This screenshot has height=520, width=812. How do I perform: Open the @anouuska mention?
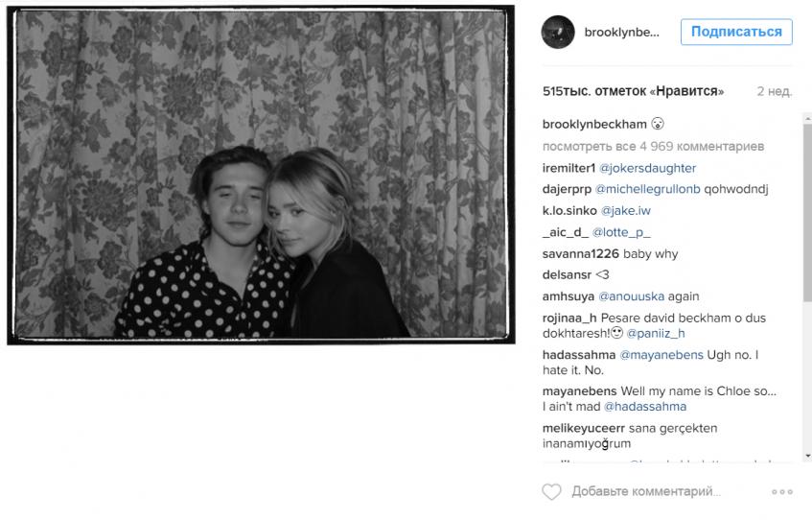pos(631,296)
